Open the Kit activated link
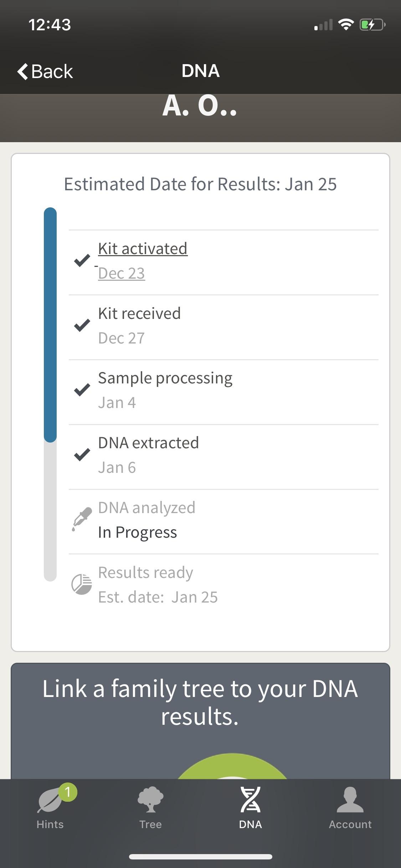Screen dimensions: 401x868 click(x=143, y=248)
